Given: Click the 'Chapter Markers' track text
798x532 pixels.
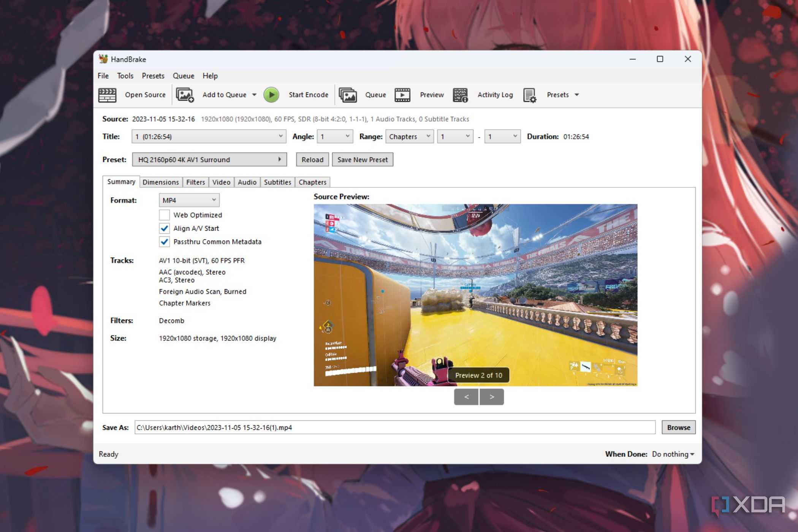Looking at the screenshot, I should [185, 303].
